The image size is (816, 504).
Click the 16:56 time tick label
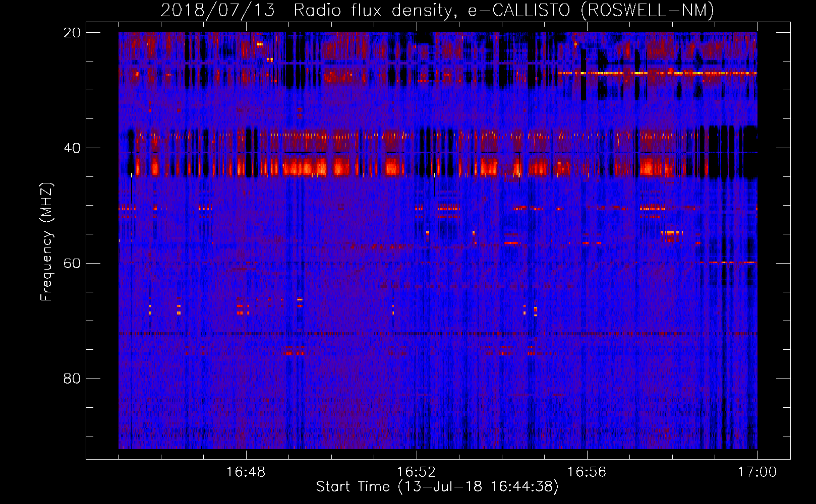[587, 472]
